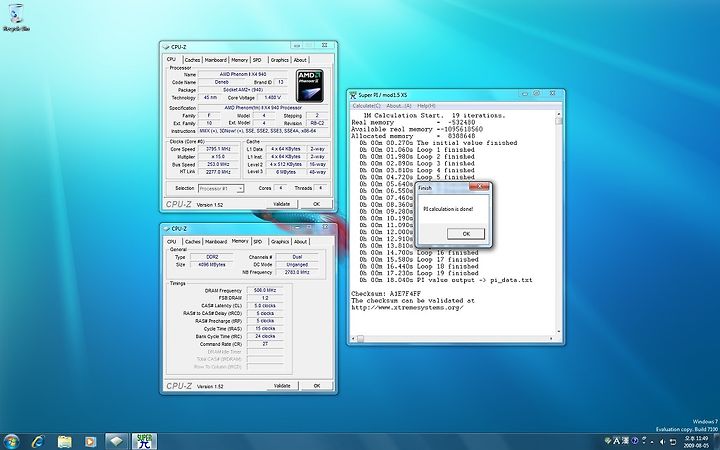Screen dimensions: 720x450
Task: Open Super PI Help(H) menu
Action: [x=426, y=106]
